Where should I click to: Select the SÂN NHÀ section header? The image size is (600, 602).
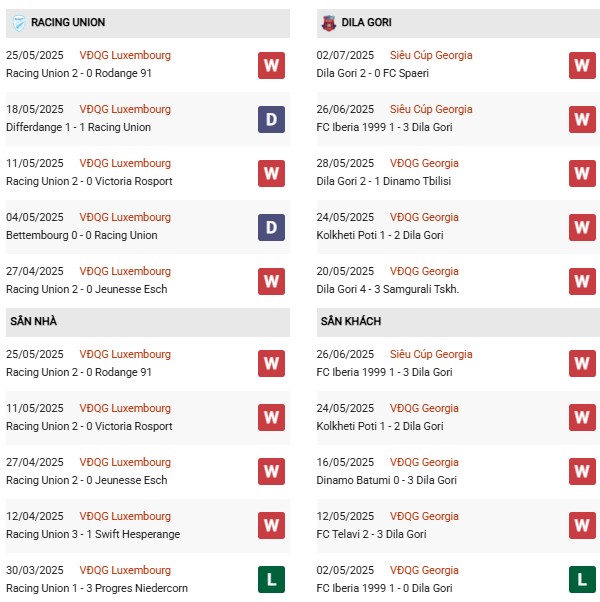(x=34, y=321)
